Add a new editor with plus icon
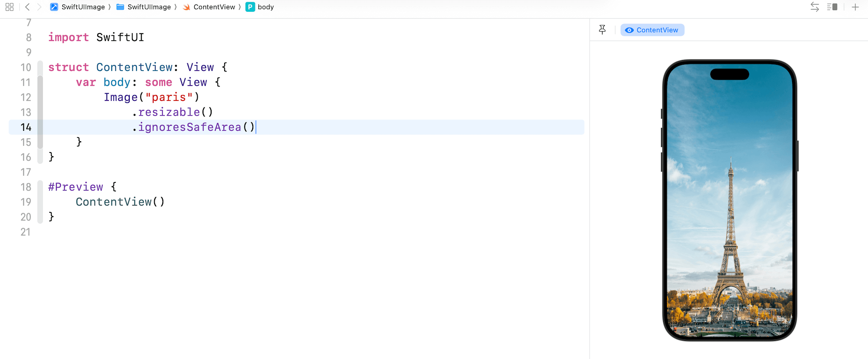Viewport: 868px width, 359px height. pos(855,7)
